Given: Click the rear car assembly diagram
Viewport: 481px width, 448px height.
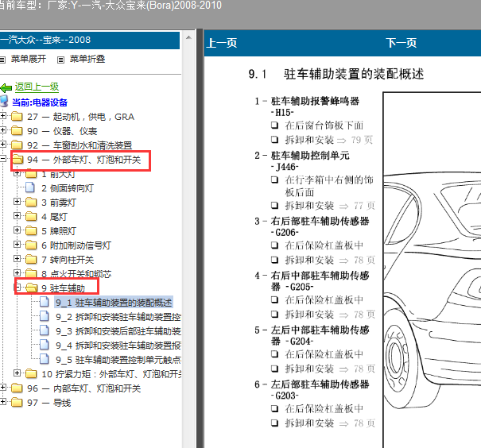Looking at the screenshot, I should (432, 269).
